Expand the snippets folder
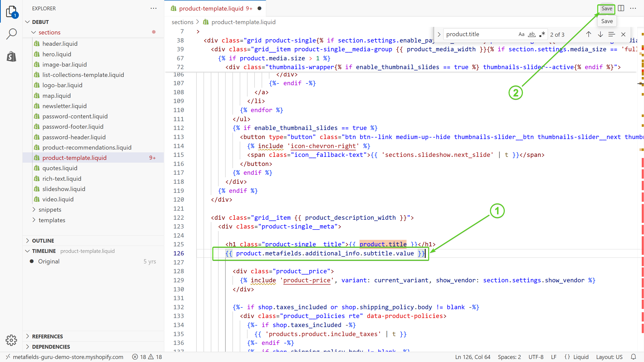Screen dimensions: 644x362 pos(50,210)
